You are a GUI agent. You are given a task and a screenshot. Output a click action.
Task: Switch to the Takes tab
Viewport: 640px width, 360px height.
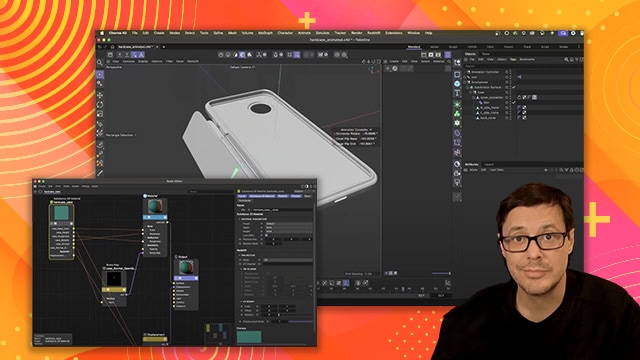[x=486, y=54]
